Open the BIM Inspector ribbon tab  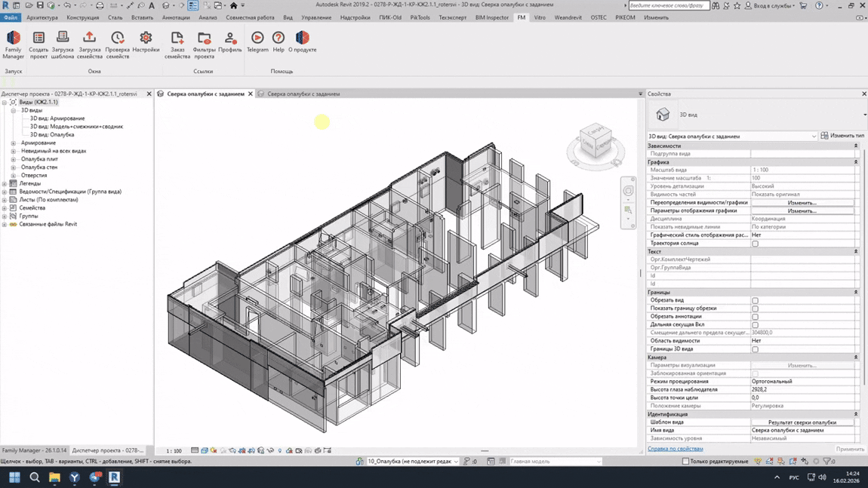tap(491, 17)
